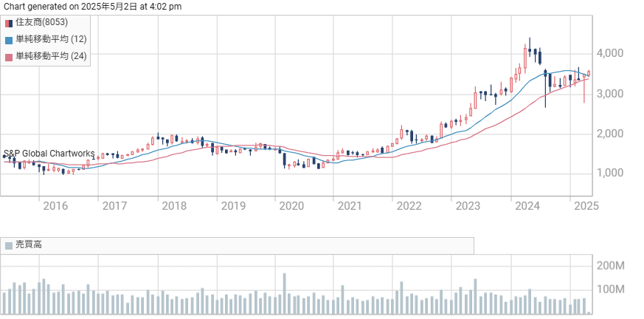Click the tallest 2020 volume bar

pos(284,294)
